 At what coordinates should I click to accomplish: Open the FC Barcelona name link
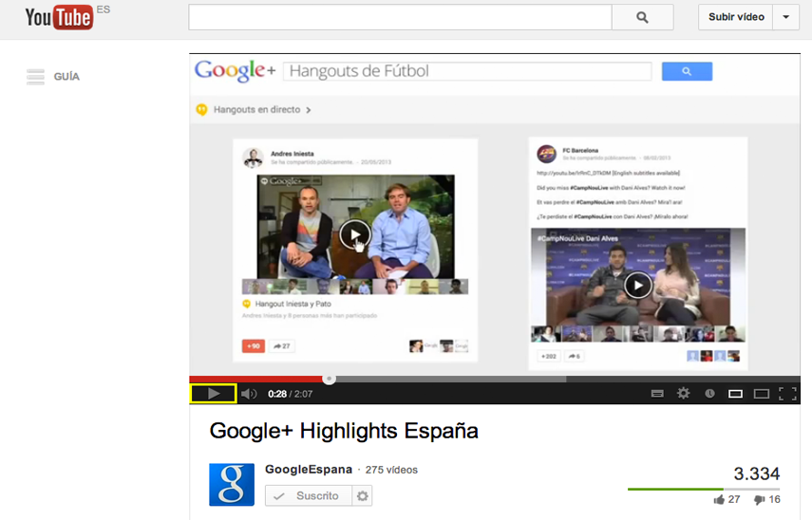580,151
